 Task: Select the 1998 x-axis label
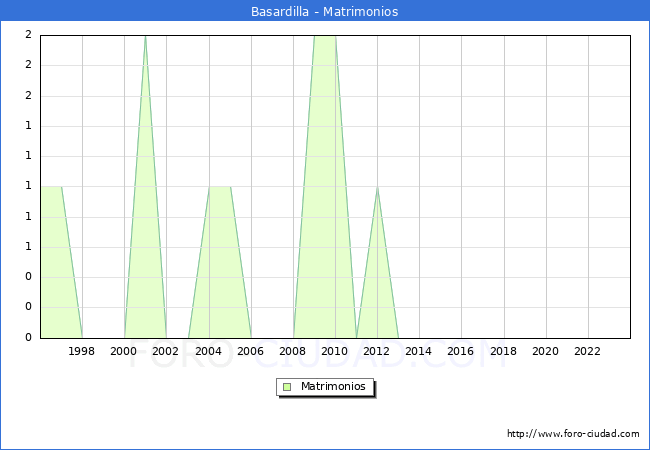pyautogui.click(x=82, y=351)
